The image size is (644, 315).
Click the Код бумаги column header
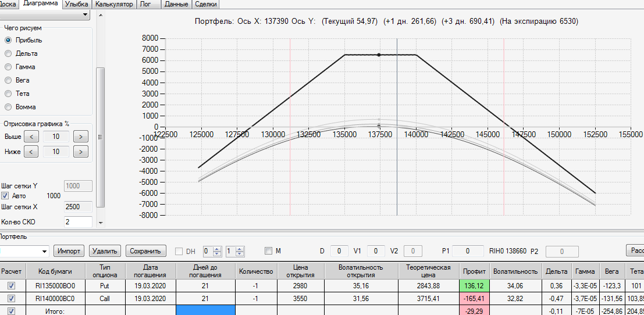[55, 271]
